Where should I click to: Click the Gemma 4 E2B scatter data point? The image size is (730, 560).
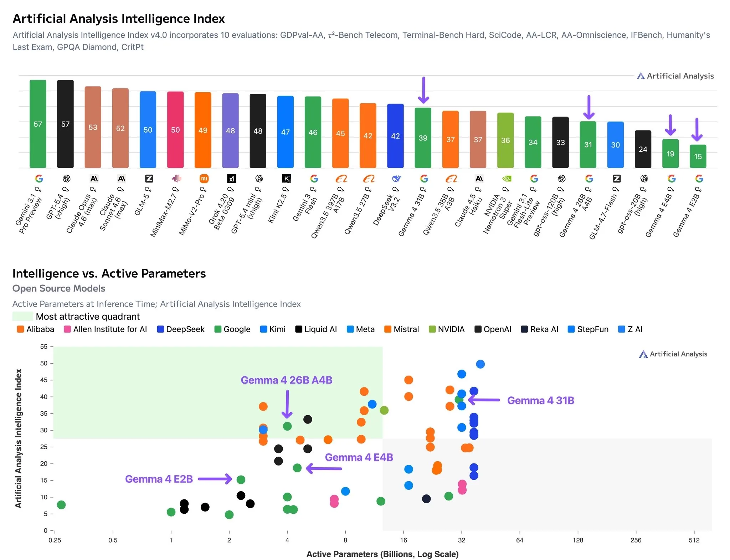point(241,480)
